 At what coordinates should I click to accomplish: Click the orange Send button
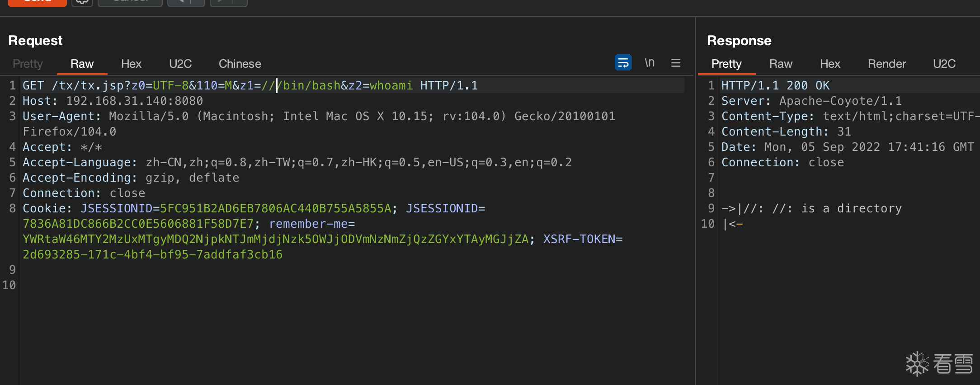click(38, 2)
